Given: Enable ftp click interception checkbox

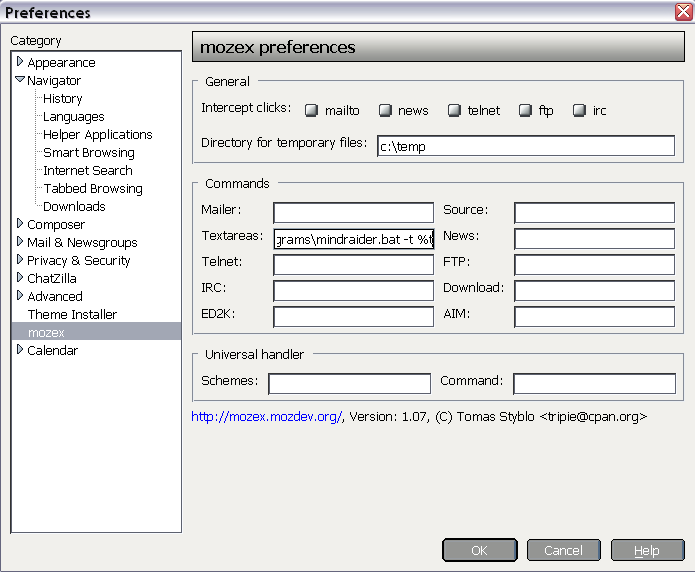Looking at the screenshot, I should [x=525, y=110].
